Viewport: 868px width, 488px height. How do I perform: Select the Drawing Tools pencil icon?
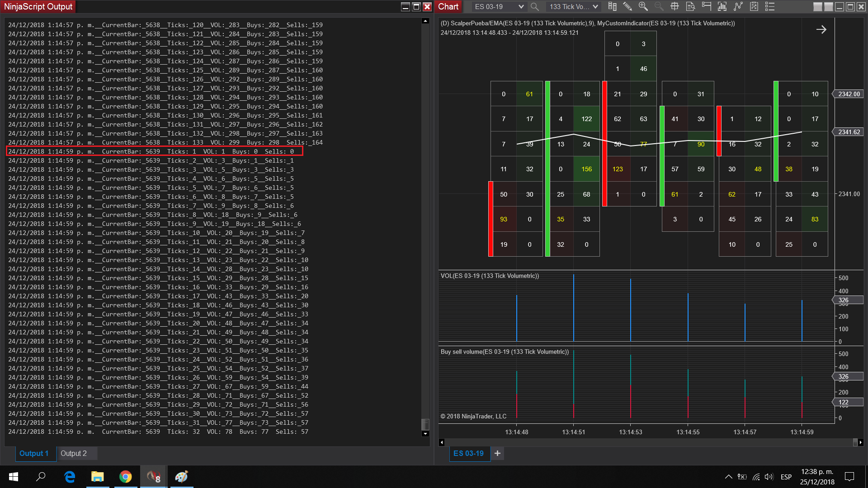627,7
